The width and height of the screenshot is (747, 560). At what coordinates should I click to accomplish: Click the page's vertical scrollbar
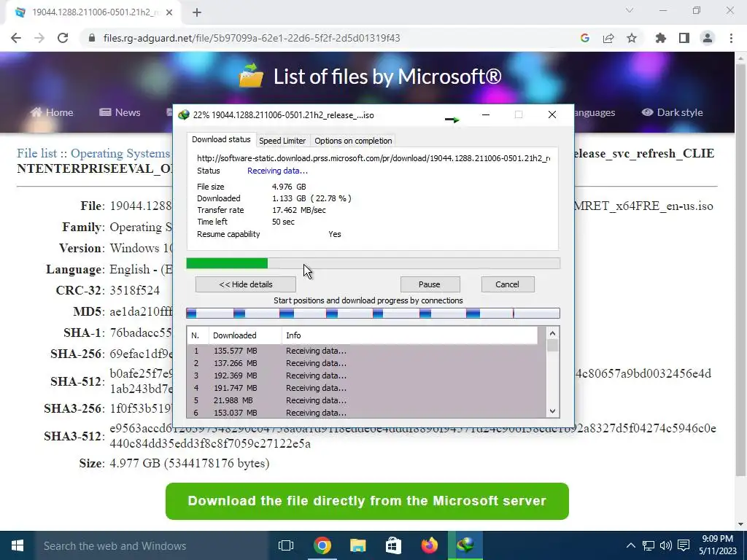tap(741, 269)
